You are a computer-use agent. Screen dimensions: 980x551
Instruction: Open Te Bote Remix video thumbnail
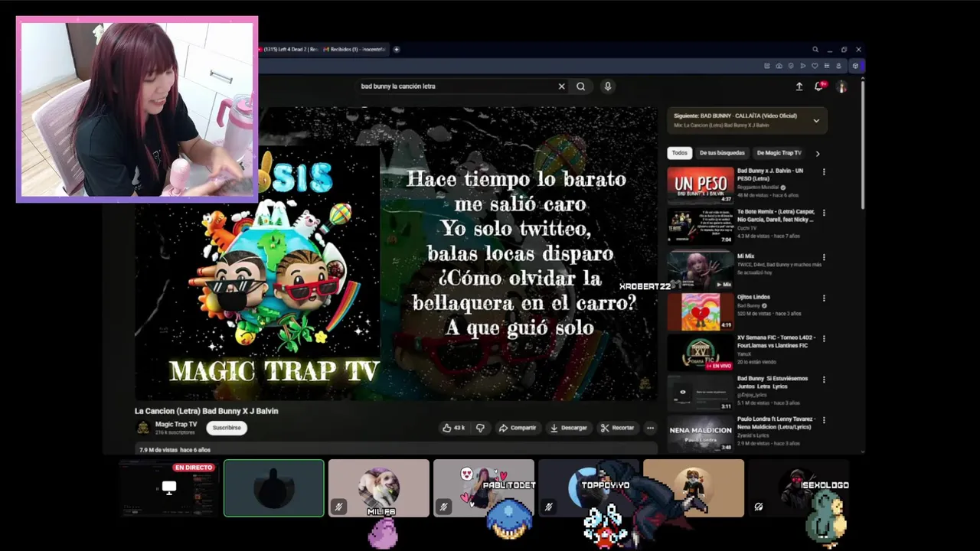(x=701, y=226)
